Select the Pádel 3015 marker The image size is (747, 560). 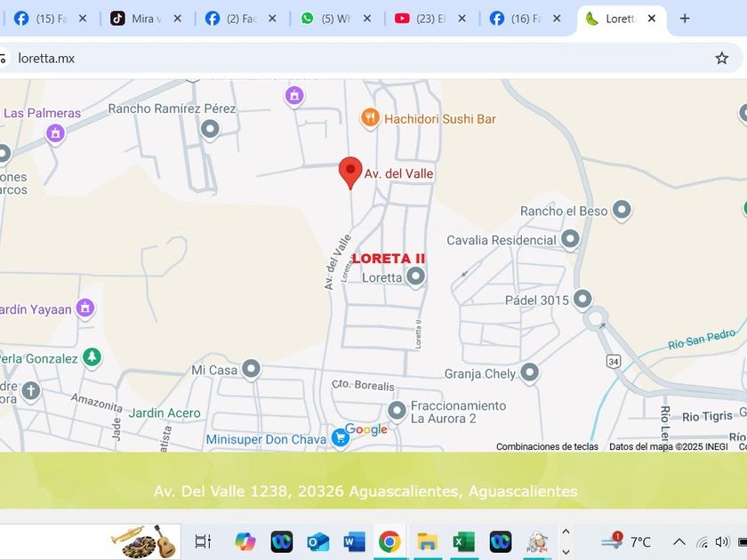coord(582,300)
